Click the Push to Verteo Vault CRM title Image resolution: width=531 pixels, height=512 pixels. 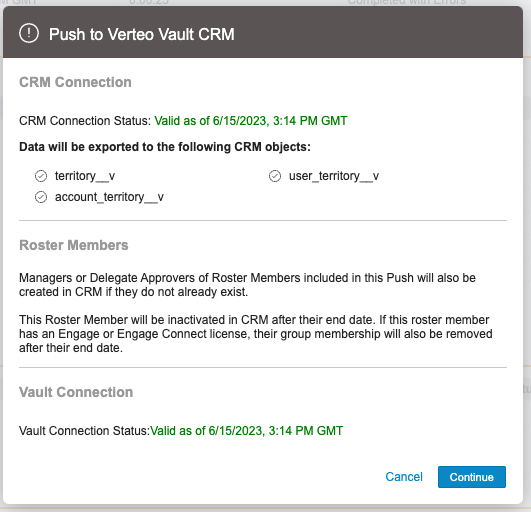coord(142,34)
